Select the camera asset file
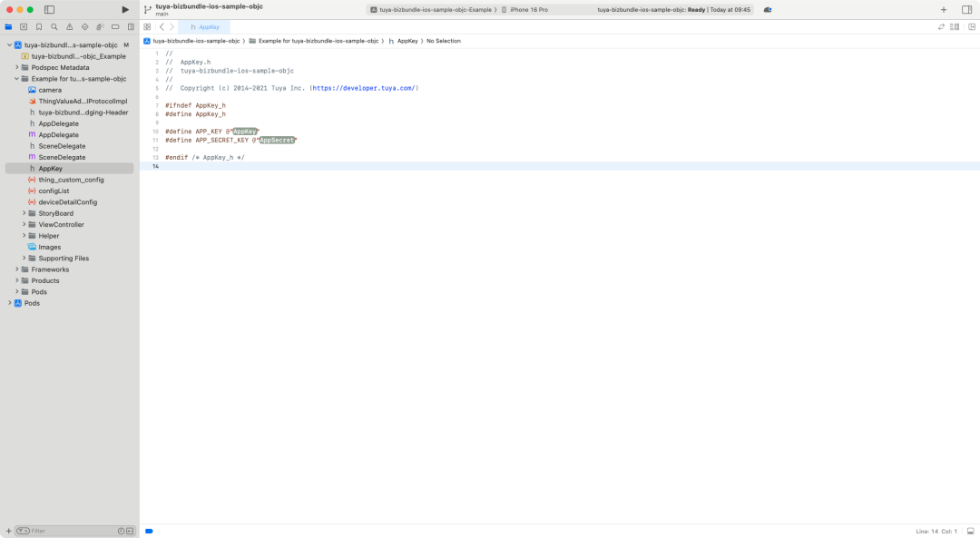This screenshot has height=538, width=980. point(45,90)
